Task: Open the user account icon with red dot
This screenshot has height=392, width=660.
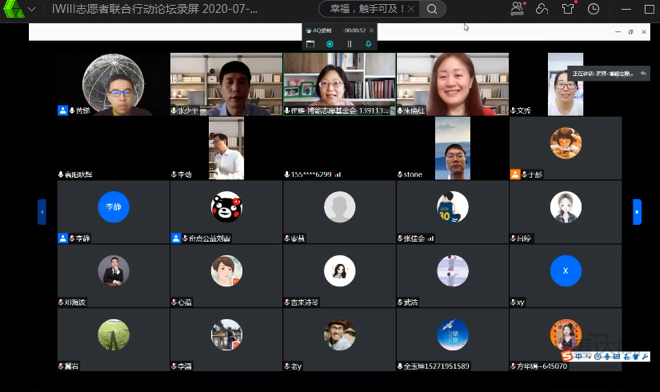Action: 517,9
